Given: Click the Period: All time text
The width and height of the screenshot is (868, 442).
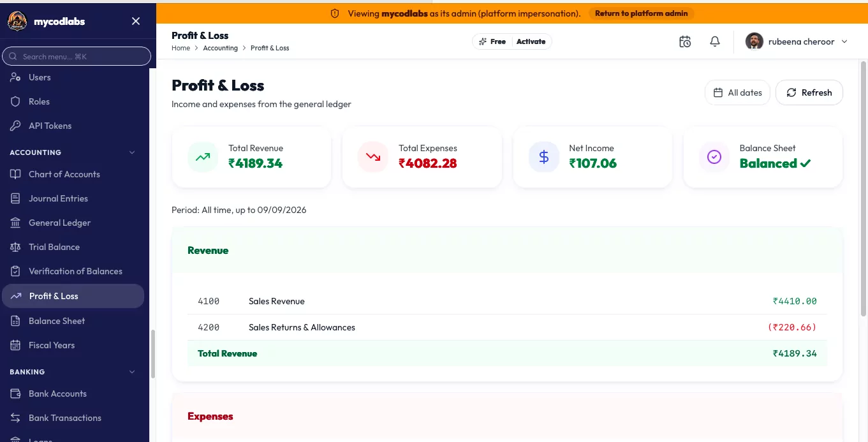Looking at the screenshot, I should 239,210.
